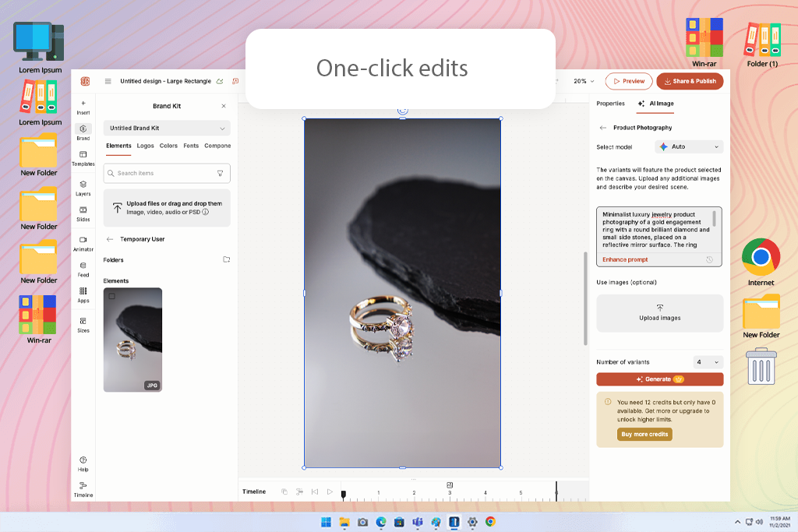Screen dimensions: 798x532
Task: Open the Properties tab
Action: pos(610,104)
